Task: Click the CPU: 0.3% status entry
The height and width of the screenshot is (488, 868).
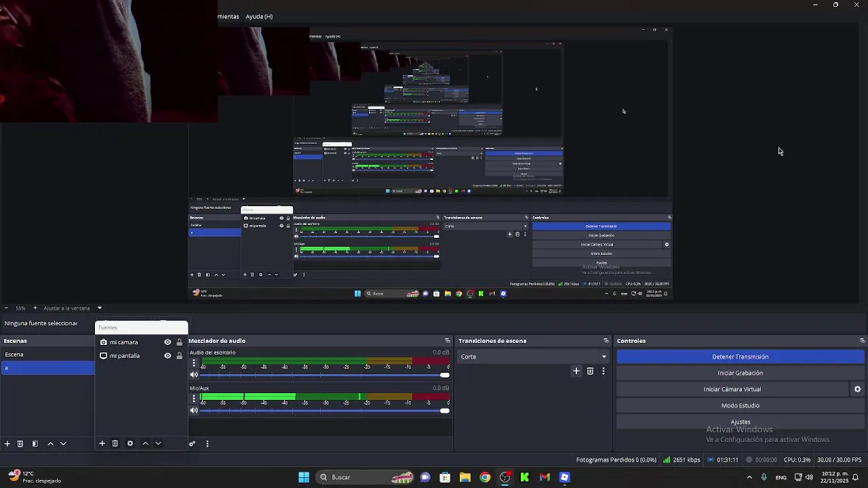Action: [x=797, y=460]
